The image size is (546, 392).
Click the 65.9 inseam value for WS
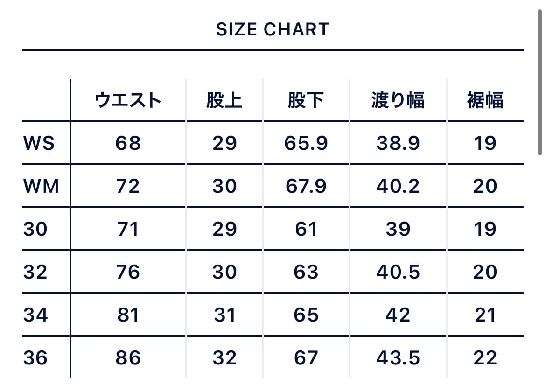306,143
